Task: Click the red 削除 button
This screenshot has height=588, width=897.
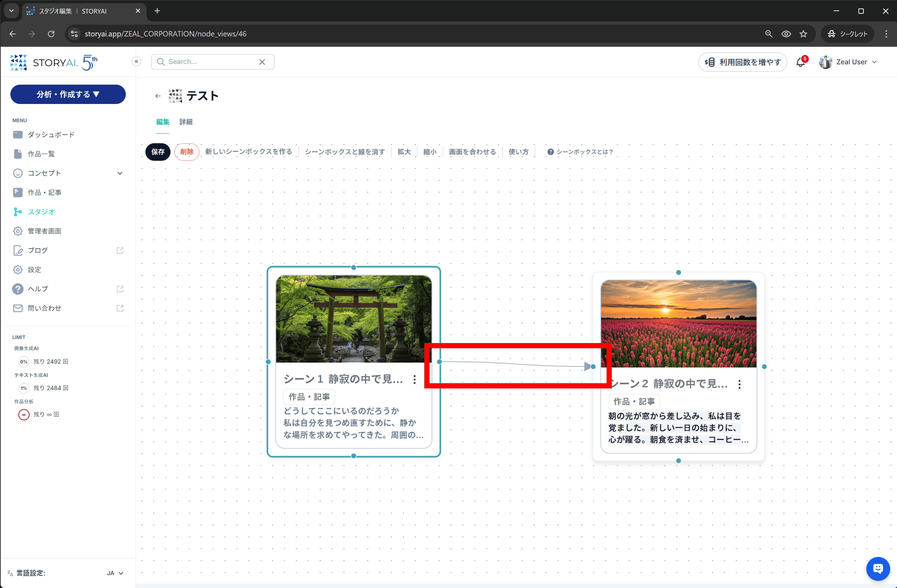Action: 187,152
